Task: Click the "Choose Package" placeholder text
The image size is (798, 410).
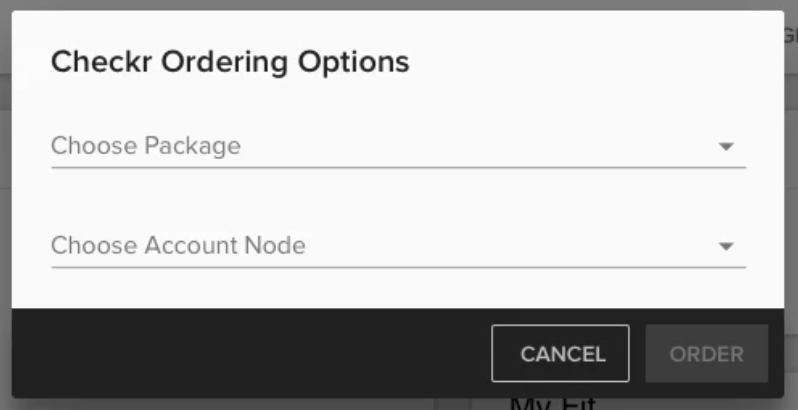Action: (146, 146)
